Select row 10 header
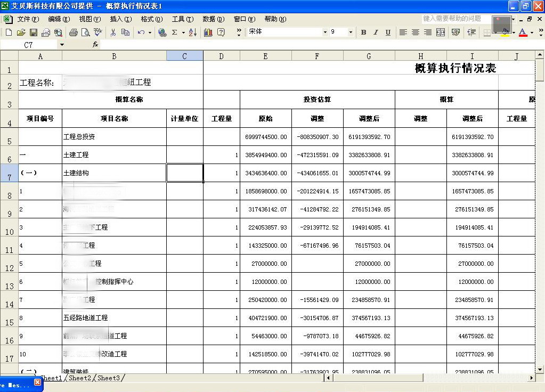Image resolution: width=545 pixels, height=392 pixels. click(x=9, y=227)
